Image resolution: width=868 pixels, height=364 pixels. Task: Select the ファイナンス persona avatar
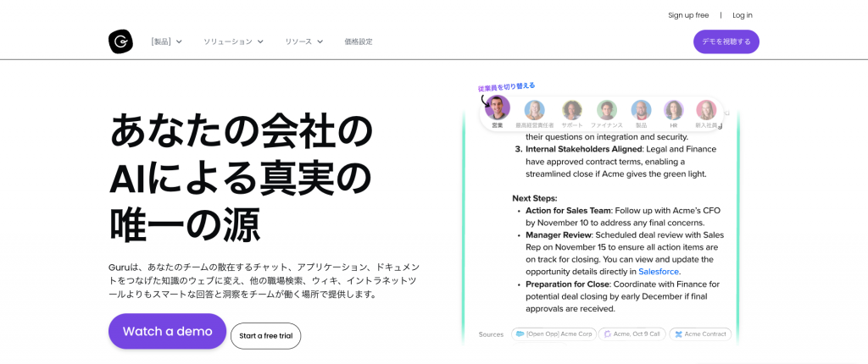(607, 110)
